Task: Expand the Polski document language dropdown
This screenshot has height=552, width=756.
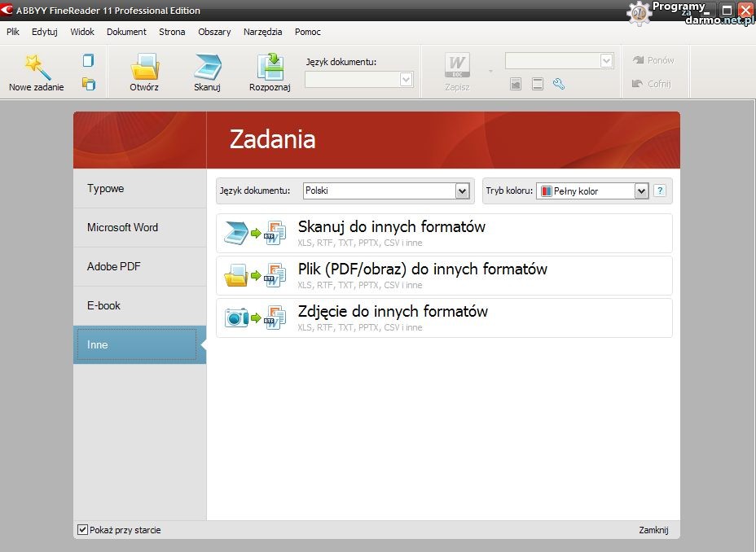Action: click(x=463, y=191)
